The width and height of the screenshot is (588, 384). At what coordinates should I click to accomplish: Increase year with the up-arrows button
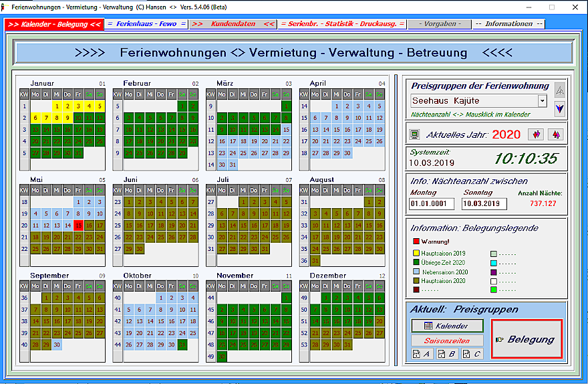(555, 134)
